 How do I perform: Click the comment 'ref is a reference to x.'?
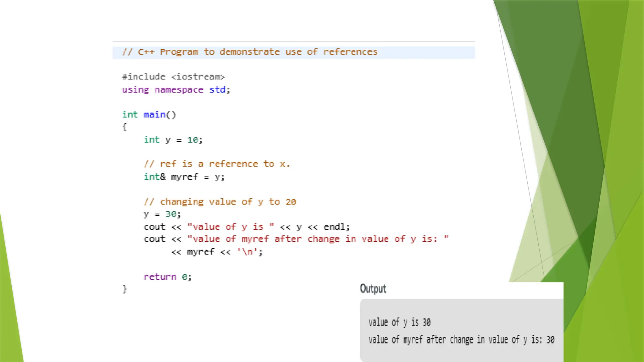click(x=217, y=164)
